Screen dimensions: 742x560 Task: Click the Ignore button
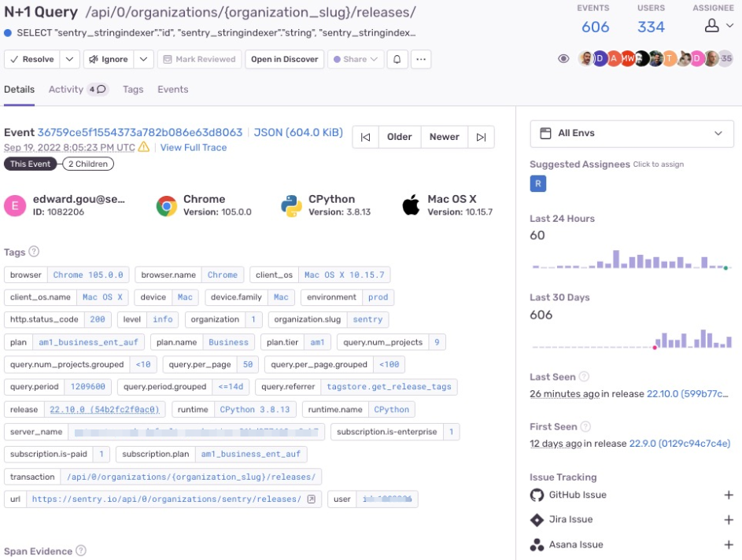pos(109,59)
